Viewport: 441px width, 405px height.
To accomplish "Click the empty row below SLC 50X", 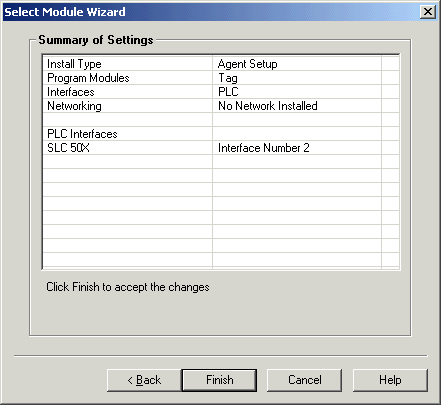I will click(221, 162).
